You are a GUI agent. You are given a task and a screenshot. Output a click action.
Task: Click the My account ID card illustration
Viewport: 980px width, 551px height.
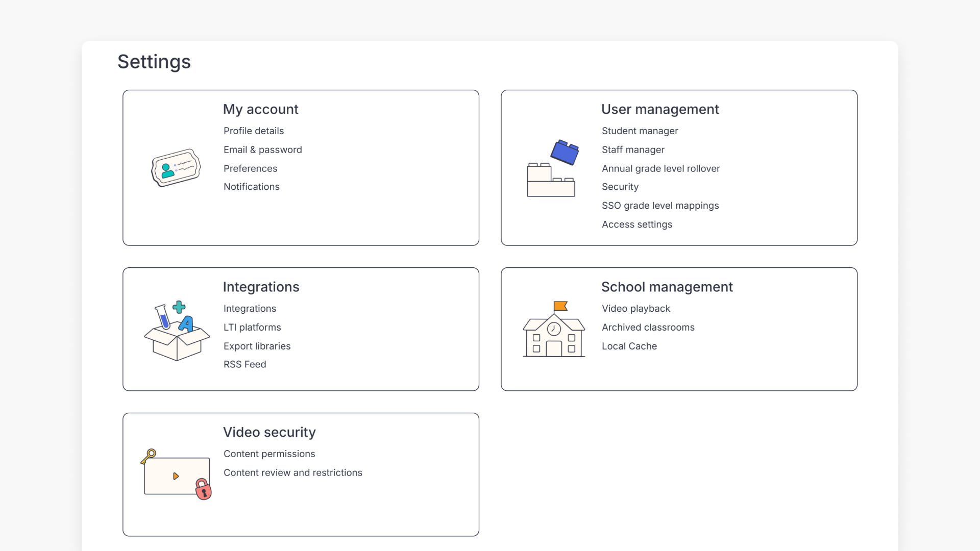[176, 168]
